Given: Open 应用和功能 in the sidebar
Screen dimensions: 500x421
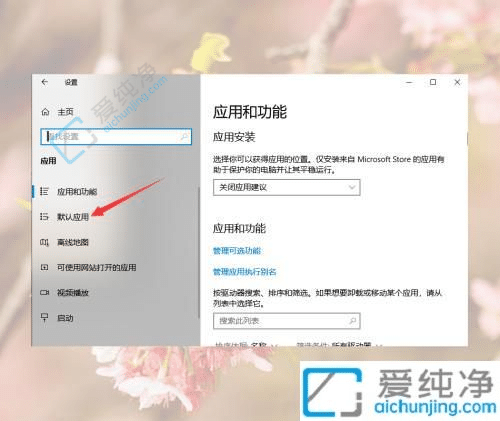Looking at the screenshot, I should pyautogui.click(x=77, y=192).
